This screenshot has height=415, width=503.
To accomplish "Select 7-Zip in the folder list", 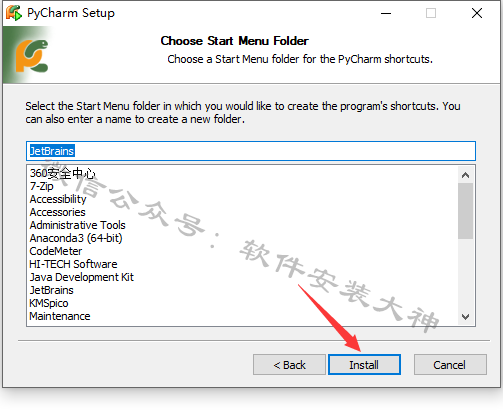I will pyautogui.click(x=41, y=186).
